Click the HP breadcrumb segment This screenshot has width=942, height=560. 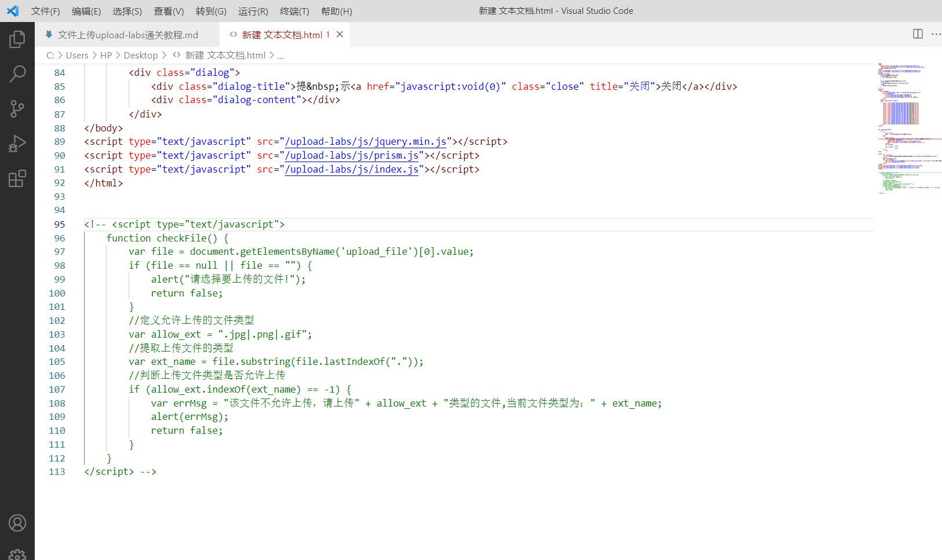(106, 55)
